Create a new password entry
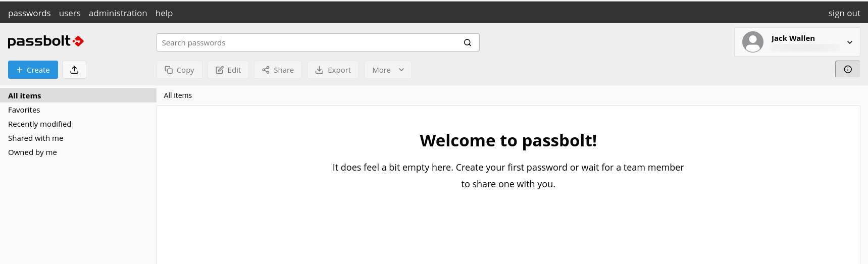Screen dimensions: 868x264 coord(33,70)
